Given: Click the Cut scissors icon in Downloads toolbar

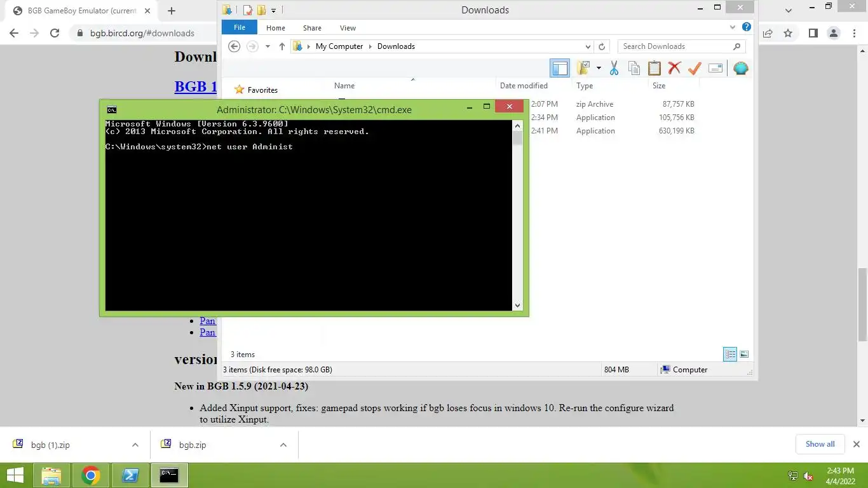Looking at the screenshot, I should point(614,68).
